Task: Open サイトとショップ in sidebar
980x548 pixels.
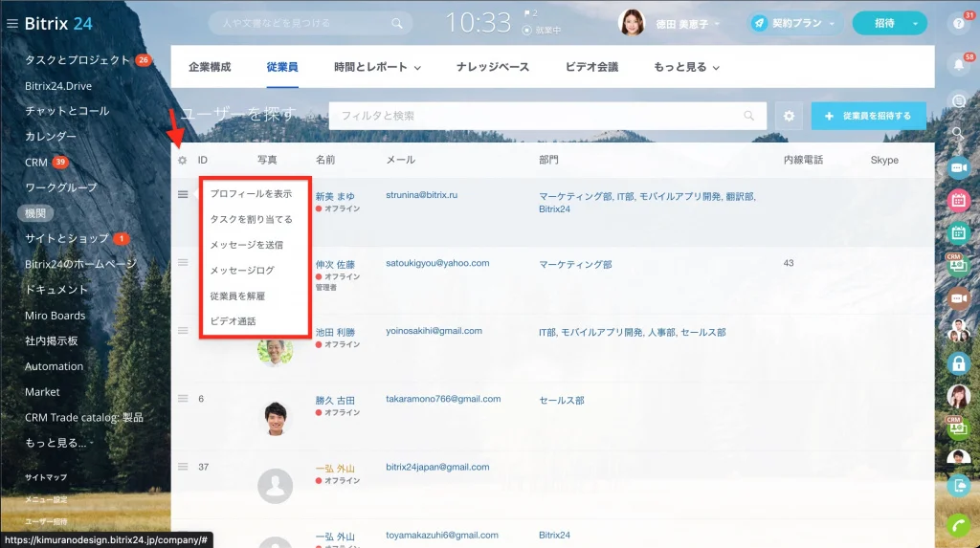Action: click(x=66, y=239)
